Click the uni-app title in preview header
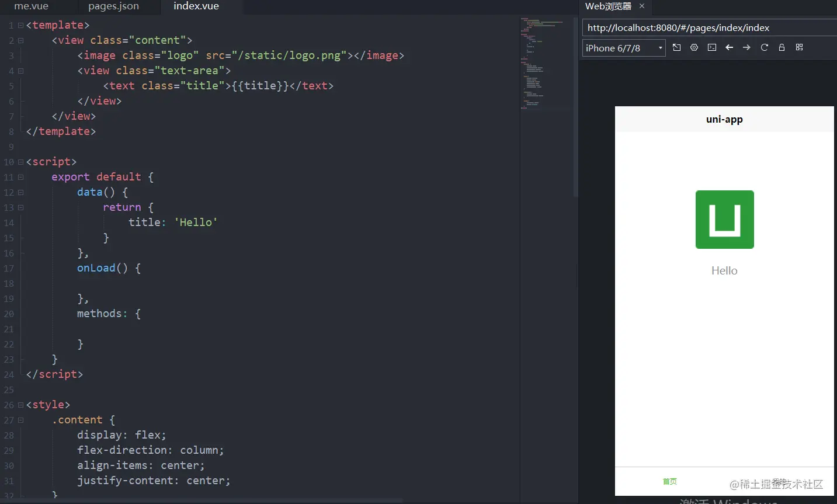The image size is (837, 504). pyautogui.click(x=724, y=119)
